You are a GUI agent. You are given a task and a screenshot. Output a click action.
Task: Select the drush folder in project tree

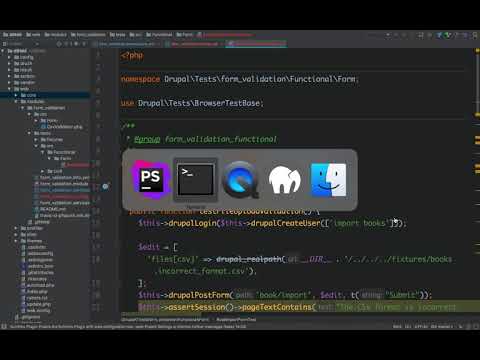click(x=23, y=64)
